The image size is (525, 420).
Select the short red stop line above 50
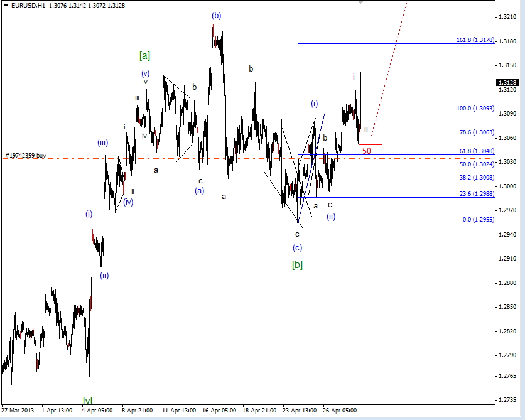coord(371,144)
